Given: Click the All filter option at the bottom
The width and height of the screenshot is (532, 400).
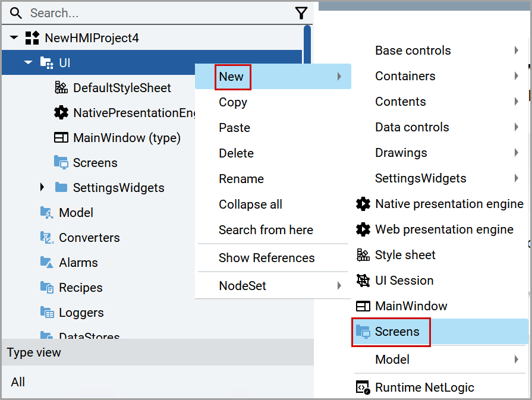Looking at the screenshot, I should click(x=18, y=382).
